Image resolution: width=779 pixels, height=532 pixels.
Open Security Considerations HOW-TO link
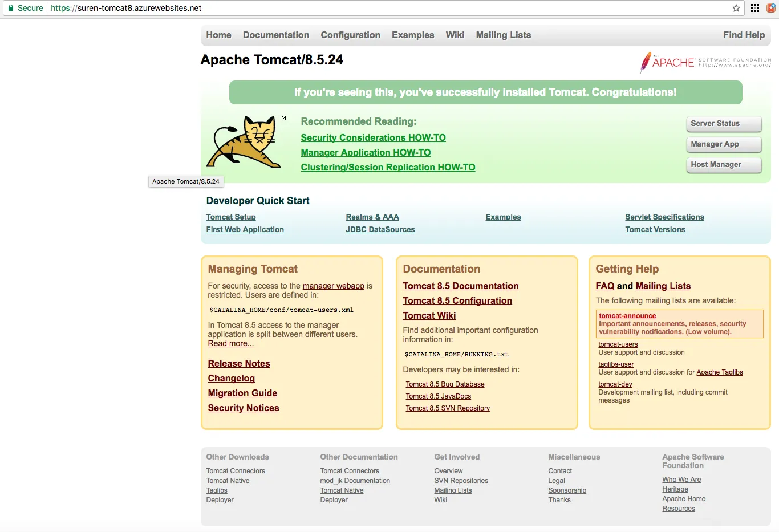point(374,137)
